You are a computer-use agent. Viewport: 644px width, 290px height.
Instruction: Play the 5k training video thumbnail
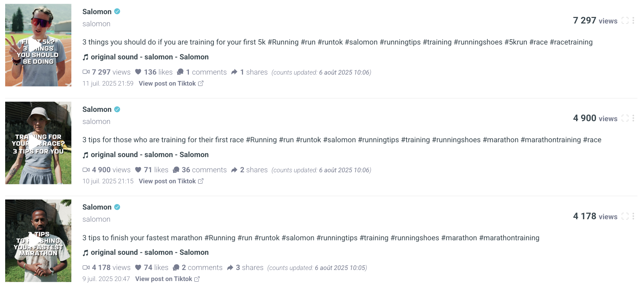pos(38,45)
